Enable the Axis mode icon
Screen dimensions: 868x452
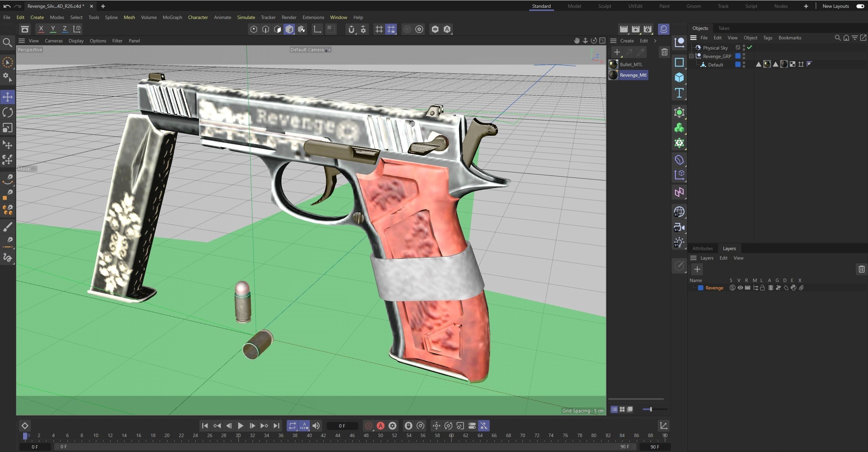[x=317, y=30]
